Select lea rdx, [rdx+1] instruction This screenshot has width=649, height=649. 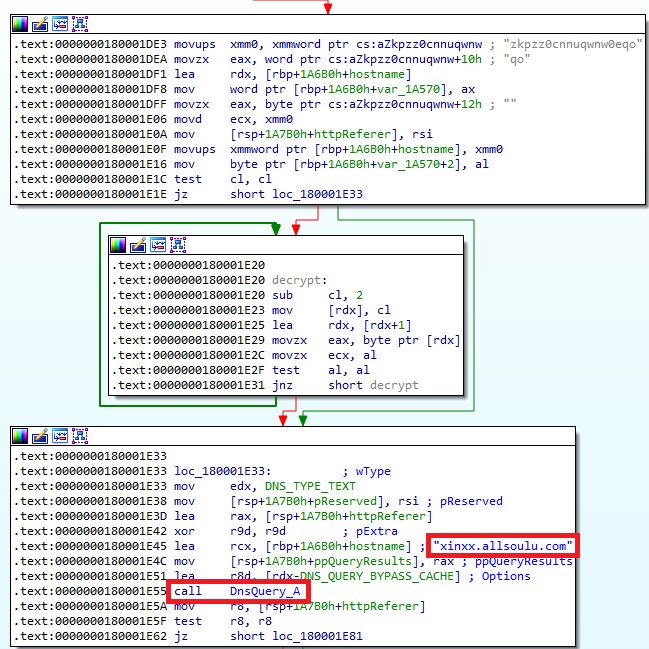coord(341,325)
